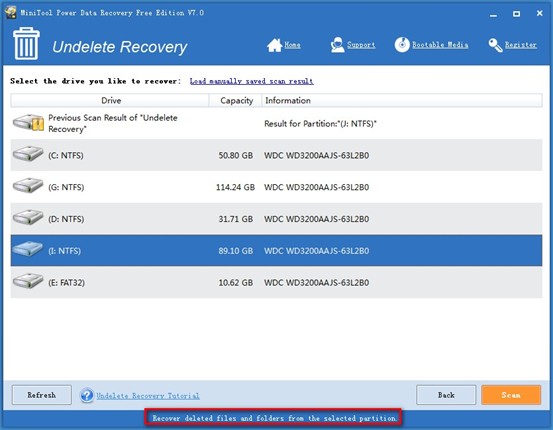
Task: Click the MiniTool app icon in title bar
Action: [11, 12]
